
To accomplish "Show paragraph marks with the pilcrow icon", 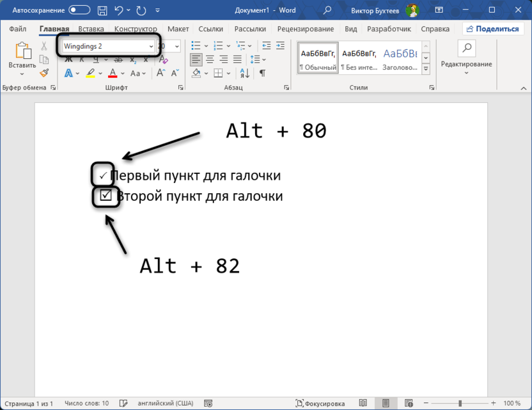I will pos(262,74).
